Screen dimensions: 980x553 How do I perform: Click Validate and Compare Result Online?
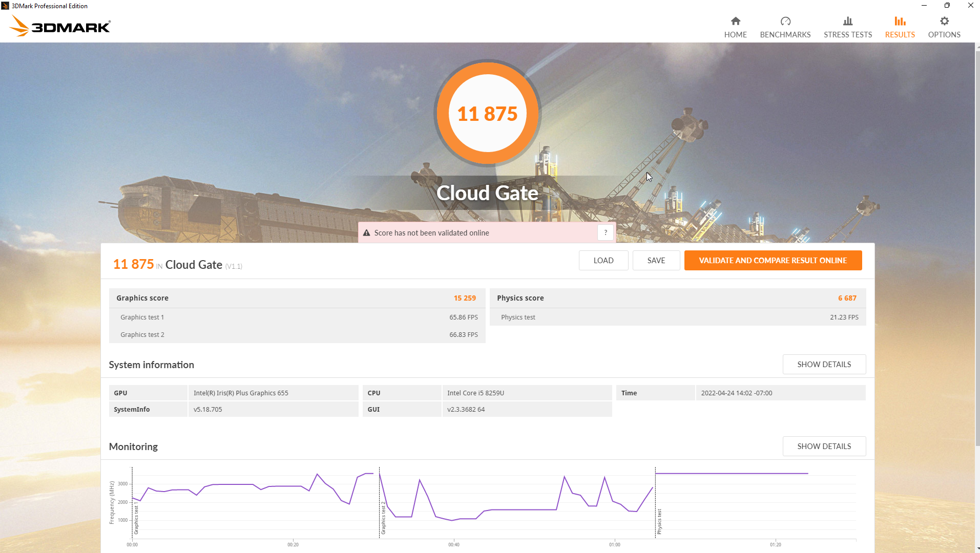pyautogui.click(x=773, y=260)
